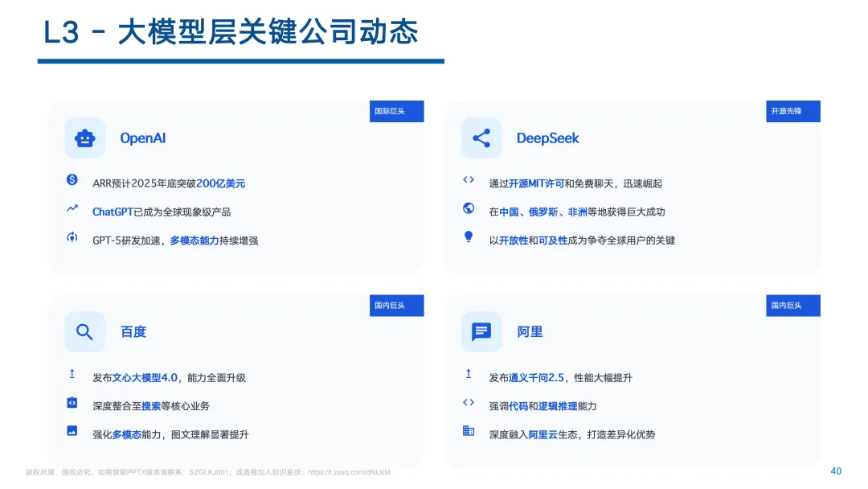Click the highlighted word 多模态 in 百度 card

[x=127, y=435]
